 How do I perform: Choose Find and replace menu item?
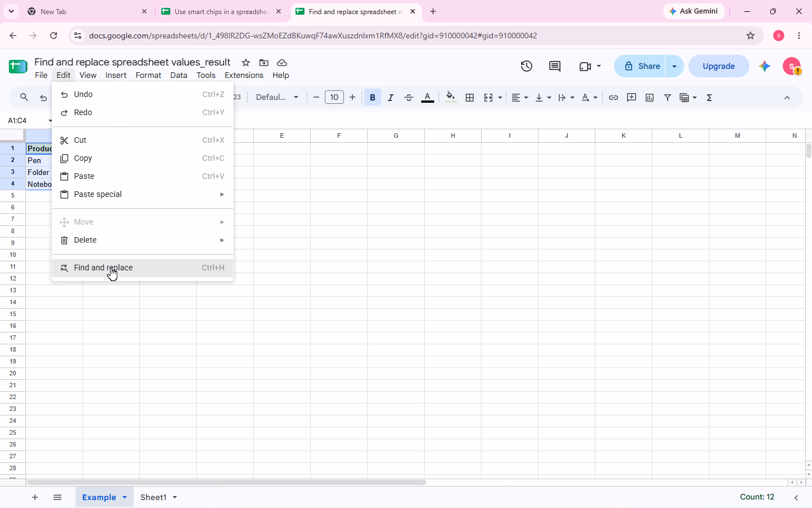pyautogui.click(x=143, y=268)
